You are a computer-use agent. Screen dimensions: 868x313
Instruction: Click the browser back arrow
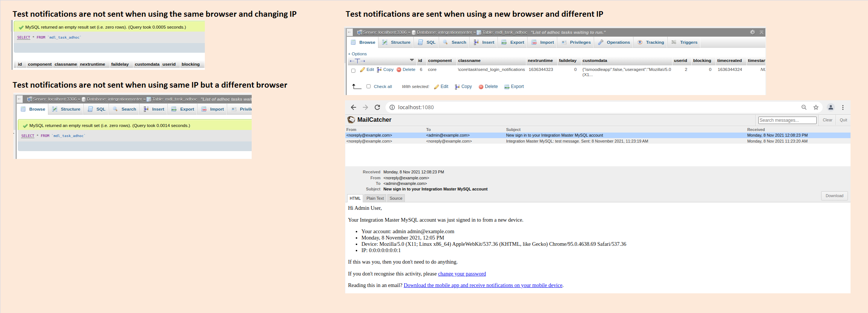point(354,107)
